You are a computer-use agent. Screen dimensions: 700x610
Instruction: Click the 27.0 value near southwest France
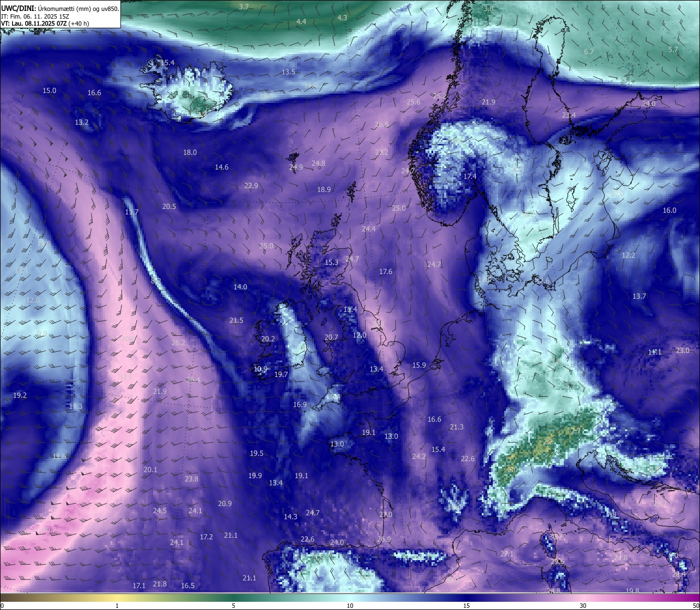pyautogui.click(x=386, y=515)
